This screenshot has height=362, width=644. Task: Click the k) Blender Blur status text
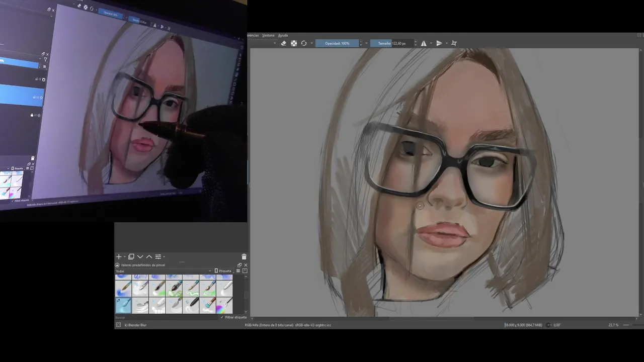pyautogui.click(x=135, y=325)
